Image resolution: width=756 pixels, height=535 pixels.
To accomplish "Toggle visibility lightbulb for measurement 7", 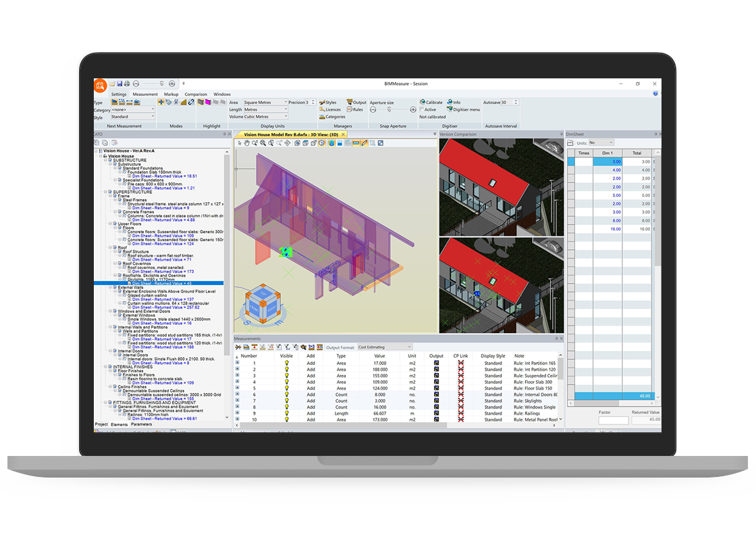I will point(286,401).
